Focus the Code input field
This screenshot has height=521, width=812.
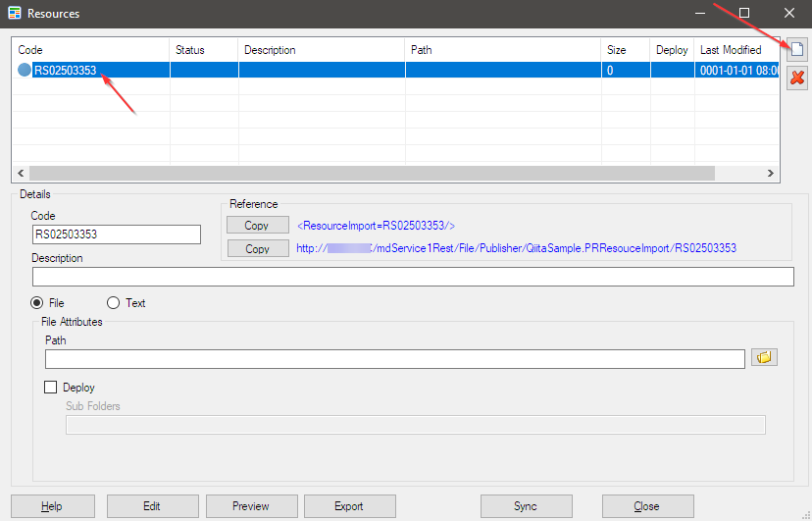coord(117,234)
